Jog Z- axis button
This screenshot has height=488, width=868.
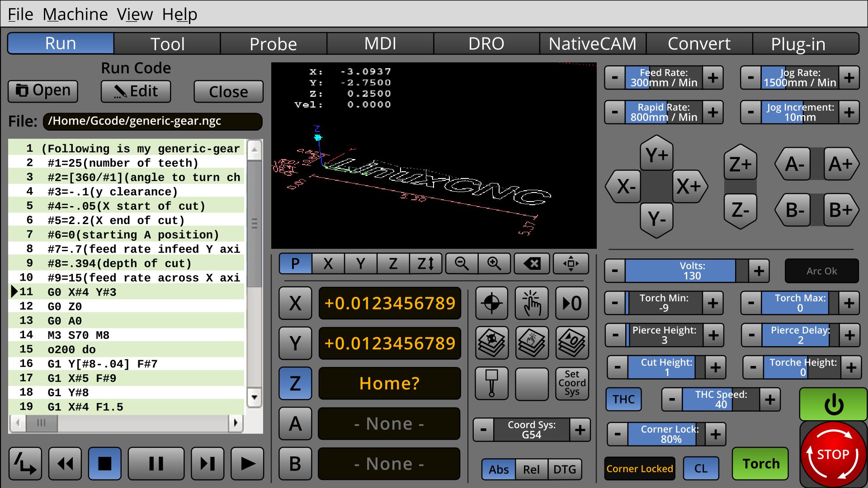point(740,211)
